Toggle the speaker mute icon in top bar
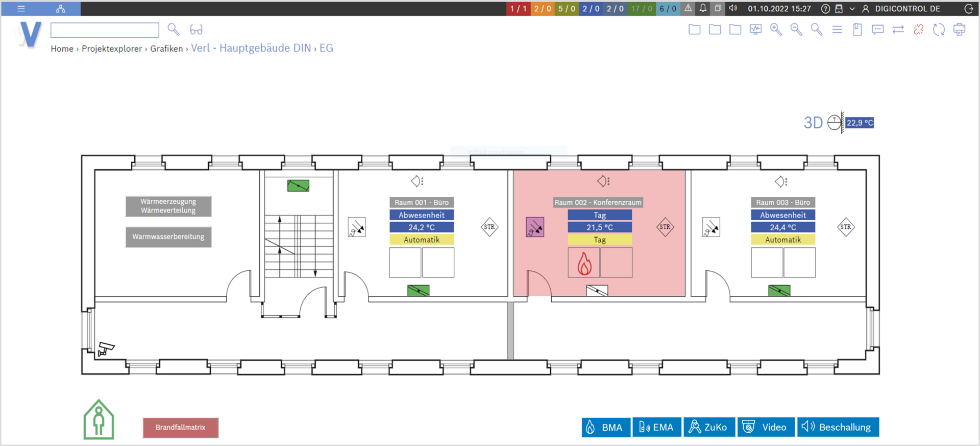Screen dimensions: 980x446 pyautogui.click(x=733, y=9)
